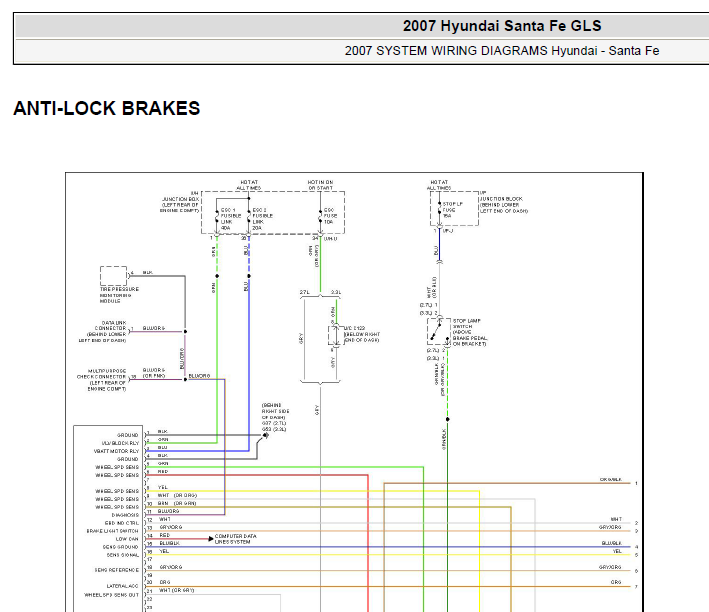The image size is (709, 612).
Task: Select the Stop Lamp Switch symbol
Action: 439,332
